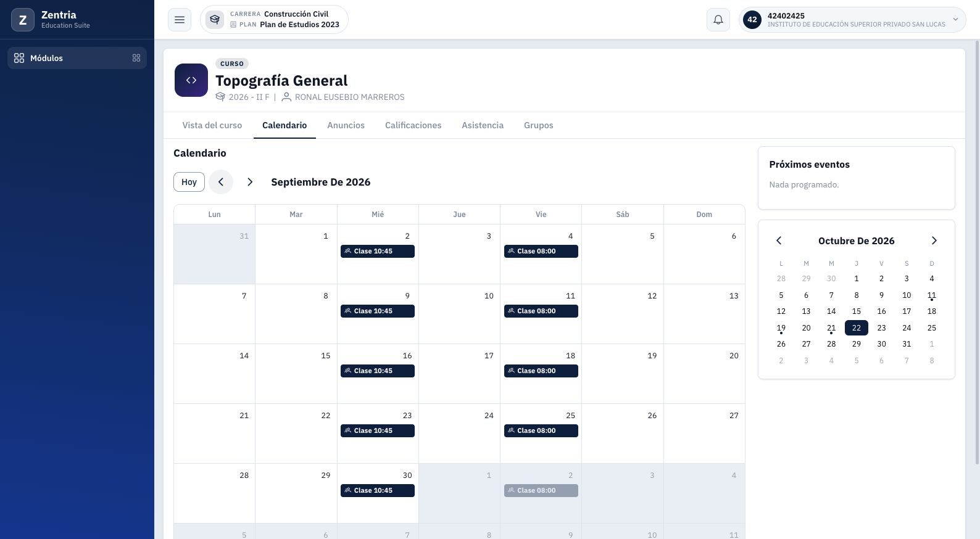Go to the next month in the main calendar
The image size is (980, 539).
(x=250, y=182)
